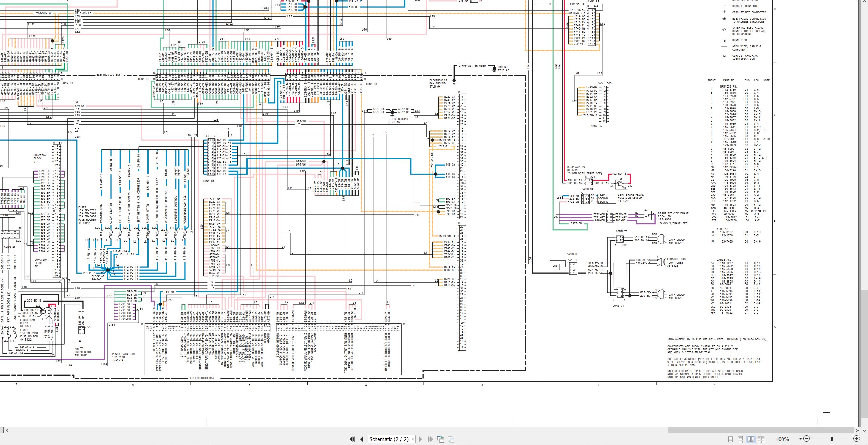Click the CIRCUIT GROUPING IDENTIFICATION legend entry
Viewport: 868px width, 445px height.
[x=745, y=57]
